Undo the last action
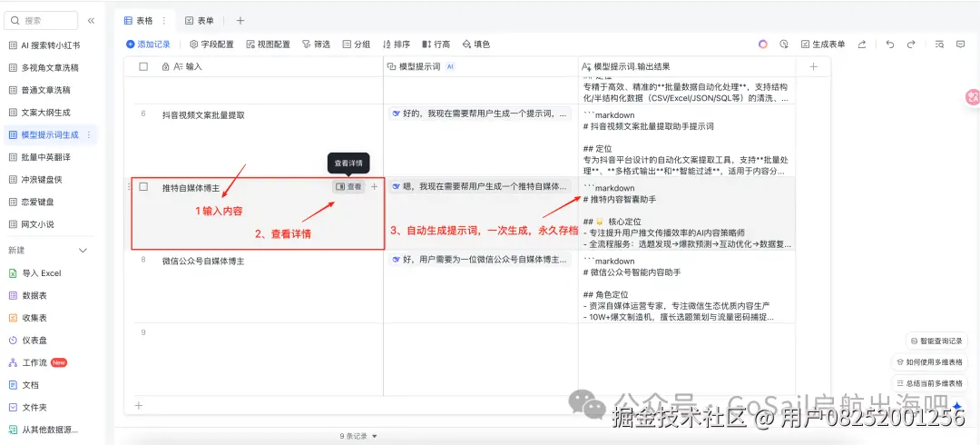The height and width of the screenshot is (445, 980). pyautogui.click(x=890, y=44)
